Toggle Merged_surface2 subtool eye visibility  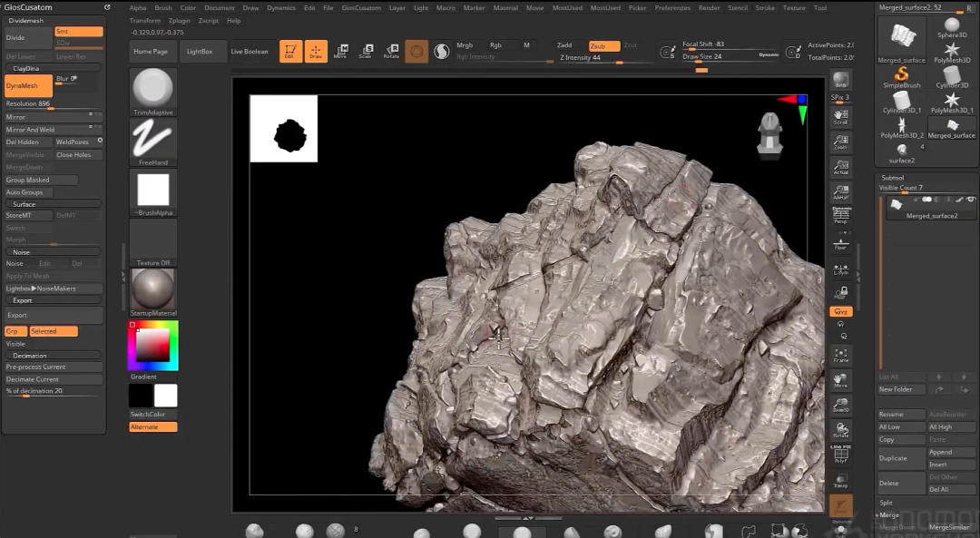(970, 199)
